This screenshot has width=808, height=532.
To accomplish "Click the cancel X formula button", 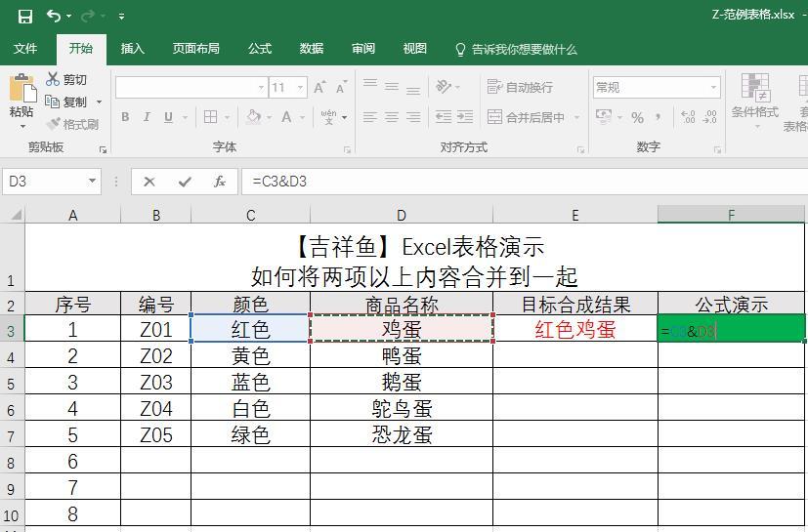I will (x=149, y=182).
